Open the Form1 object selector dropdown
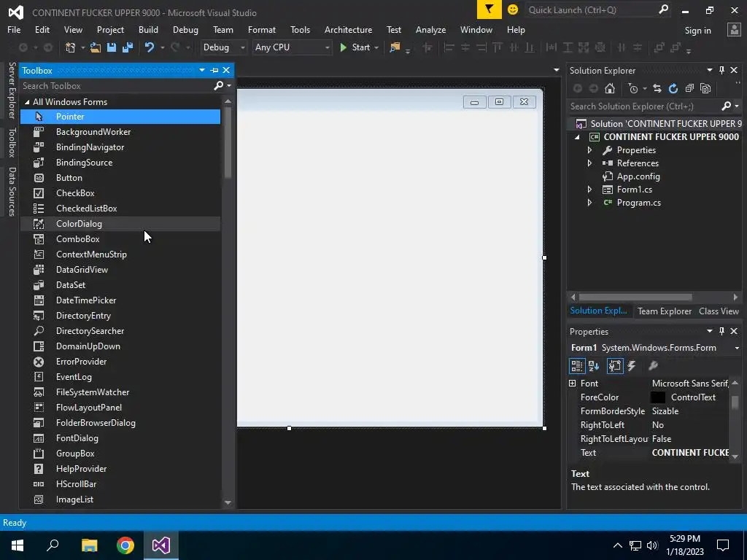 pyautogui.click(x=737, y=348)
